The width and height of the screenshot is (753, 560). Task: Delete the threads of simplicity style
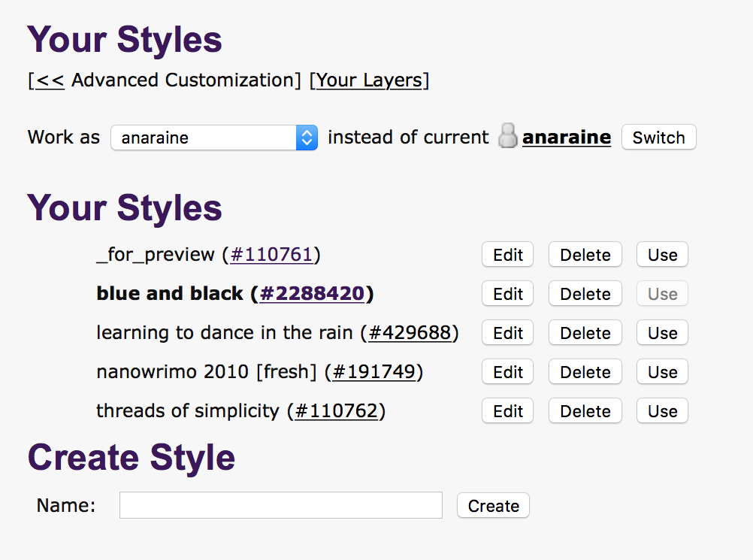point(585,411)
